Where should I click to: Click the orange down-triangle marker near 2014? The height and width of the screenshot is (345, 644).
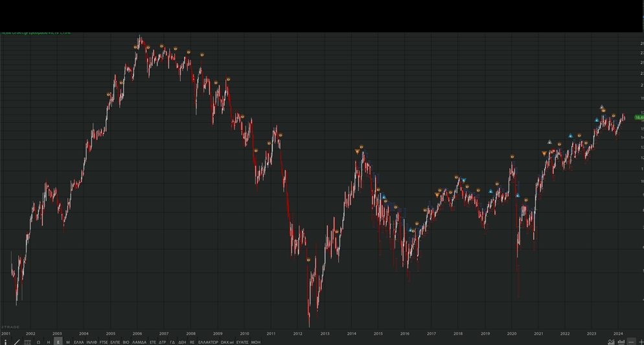point(357,151)
